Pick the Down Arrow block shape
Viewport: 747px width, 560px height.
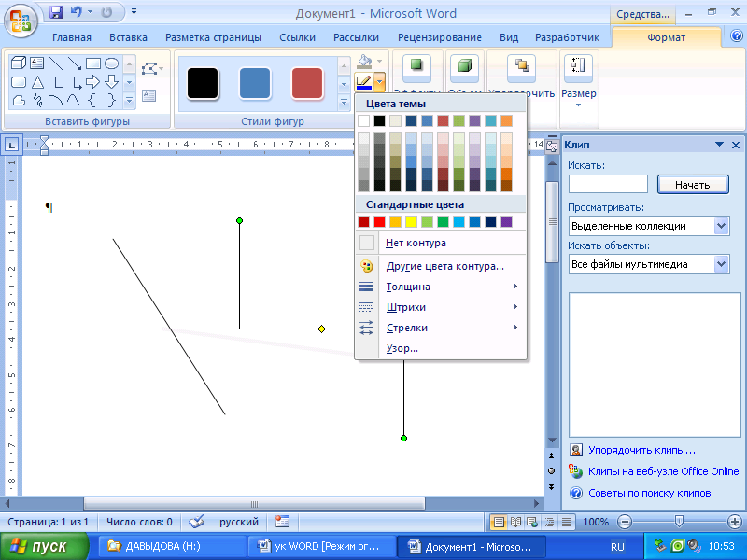[111, 82]
